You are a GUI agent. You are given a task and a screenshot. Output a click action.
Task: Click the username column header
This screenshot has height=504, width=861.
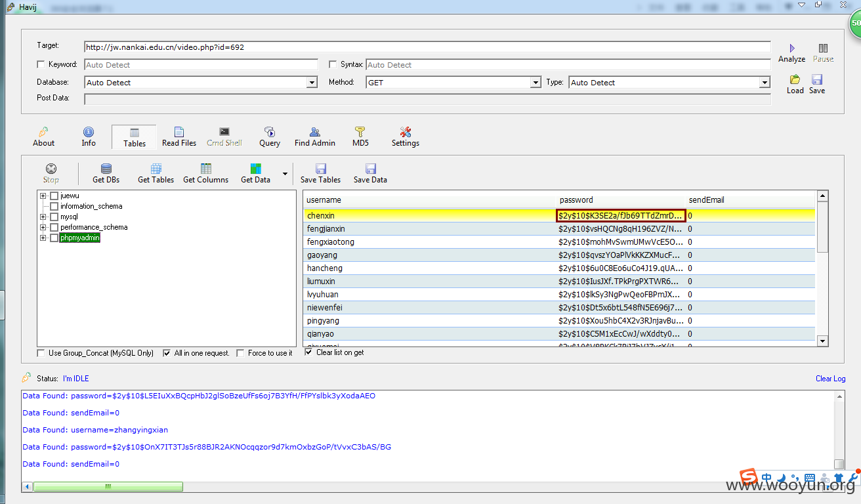[429, 199]
